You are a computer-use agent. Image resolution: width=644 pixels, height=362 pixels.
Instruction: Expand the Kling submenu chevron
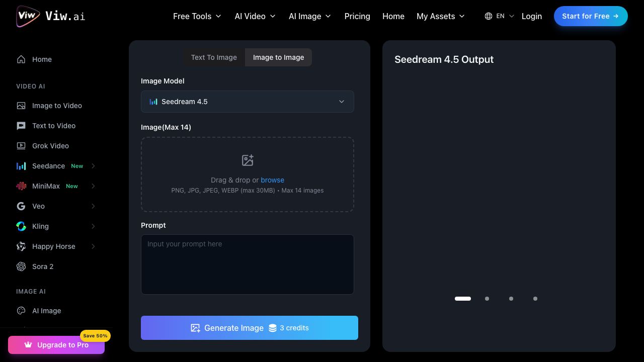coord(93,226)
